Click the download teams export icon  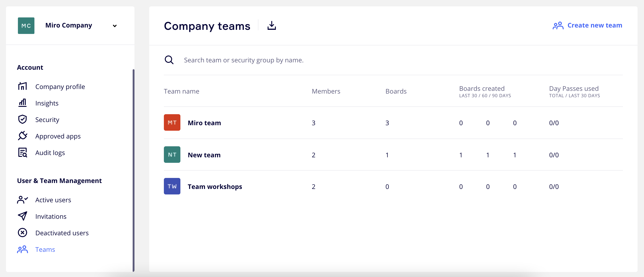[272, 25]
